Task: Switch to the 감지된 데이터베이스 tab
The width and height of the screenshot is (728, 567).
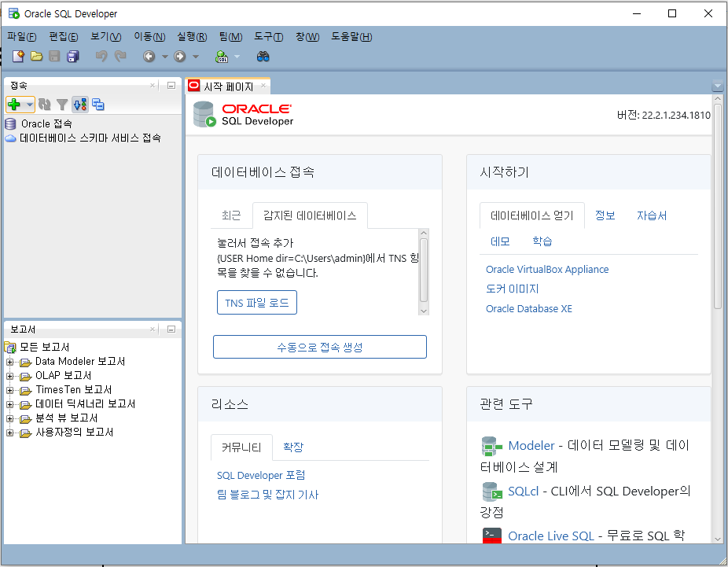Action: click(x=310, y=215)
